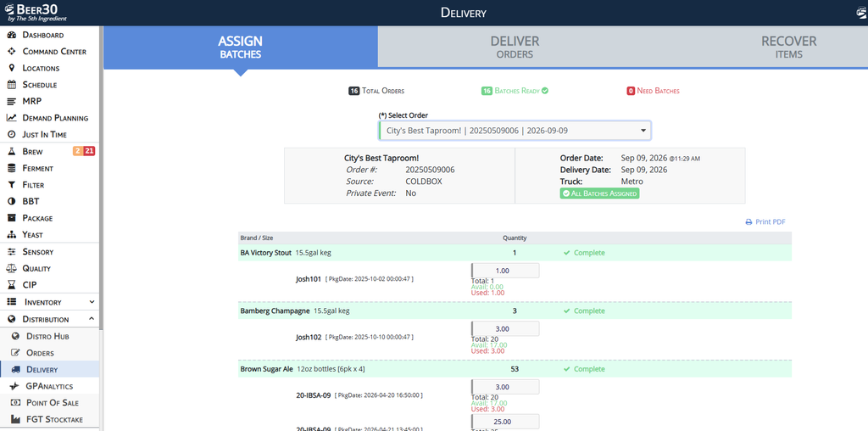Viewport: 868px width, 431px height.
Task: Click the Brown Sugar Ale row header
Action: 515,369
